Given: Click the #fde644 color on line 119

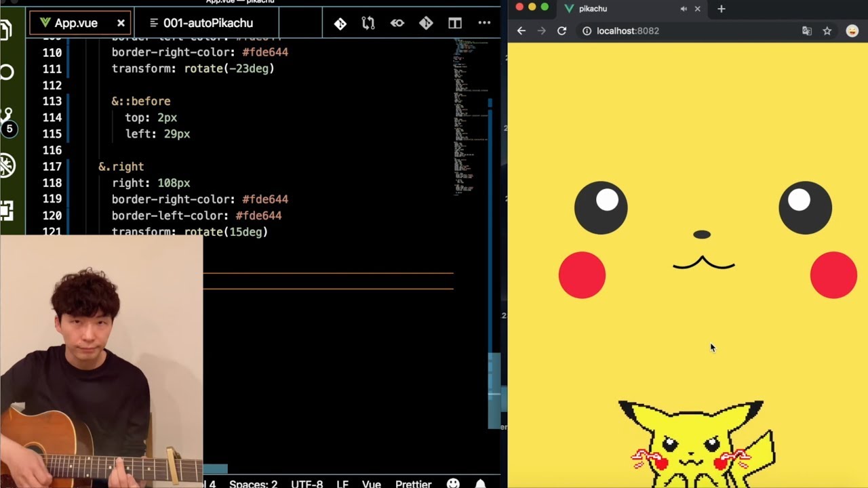Looking at the screenshot, I should pos(265,199).
